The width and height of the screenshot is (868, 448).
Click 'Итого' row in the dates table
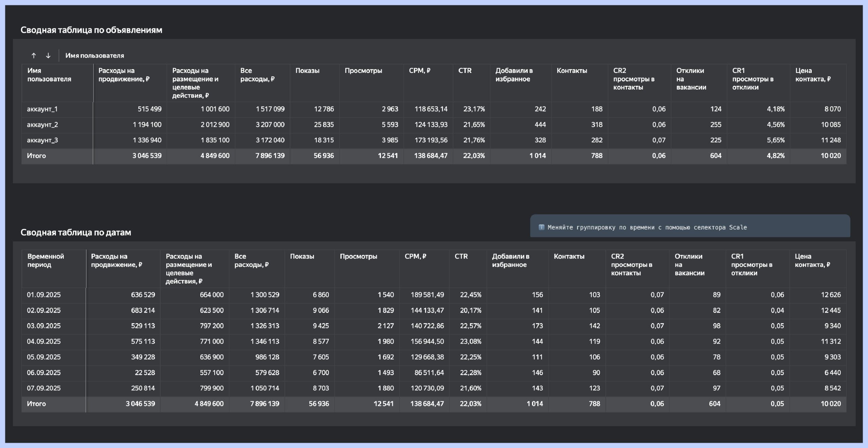click(36, 404)
